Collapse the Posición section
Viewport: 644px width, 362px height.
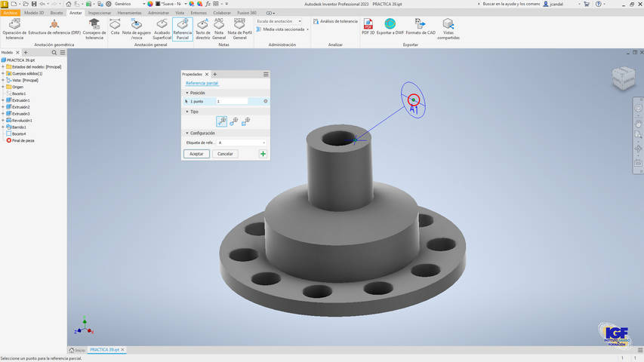coord(187,93)
